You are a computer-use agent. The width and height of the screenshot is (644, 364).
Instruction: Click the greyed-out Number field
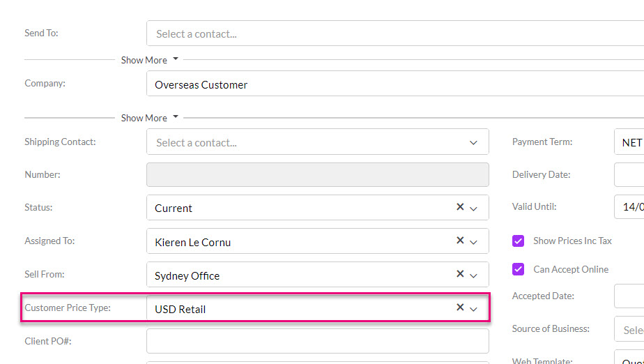point(317,174)
